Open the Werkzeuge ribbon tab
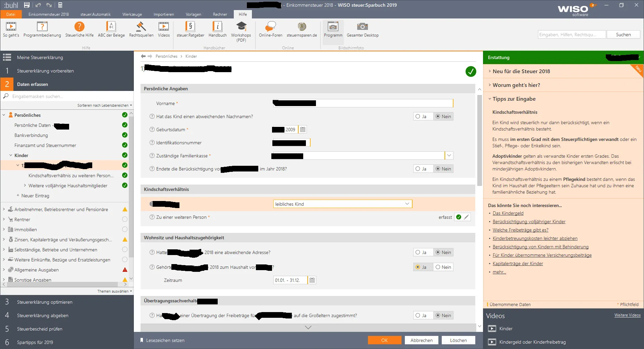The width and height of the screenshot is (644, 349). tap(132, 14)
